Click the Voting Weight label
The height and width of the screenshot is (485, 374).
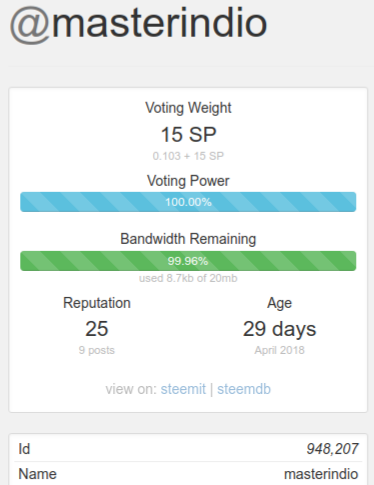click(x=188, y=108)
